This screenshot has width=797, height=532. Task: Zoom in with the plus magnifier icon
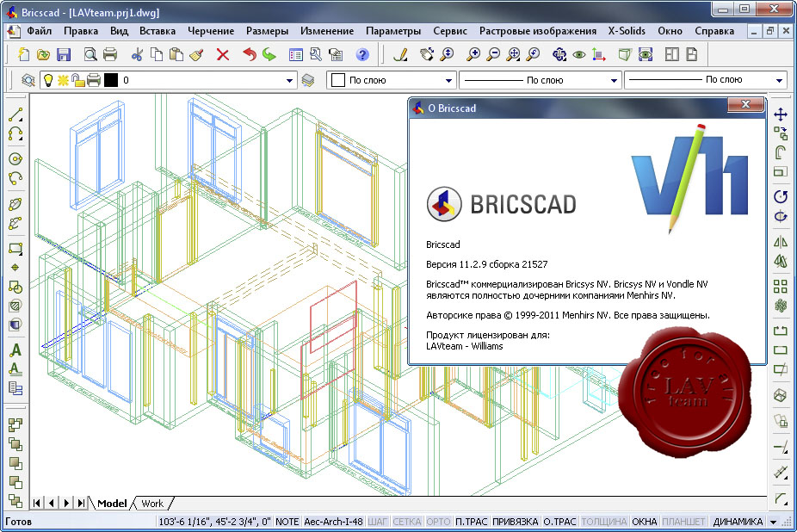[x=473, y=54]
